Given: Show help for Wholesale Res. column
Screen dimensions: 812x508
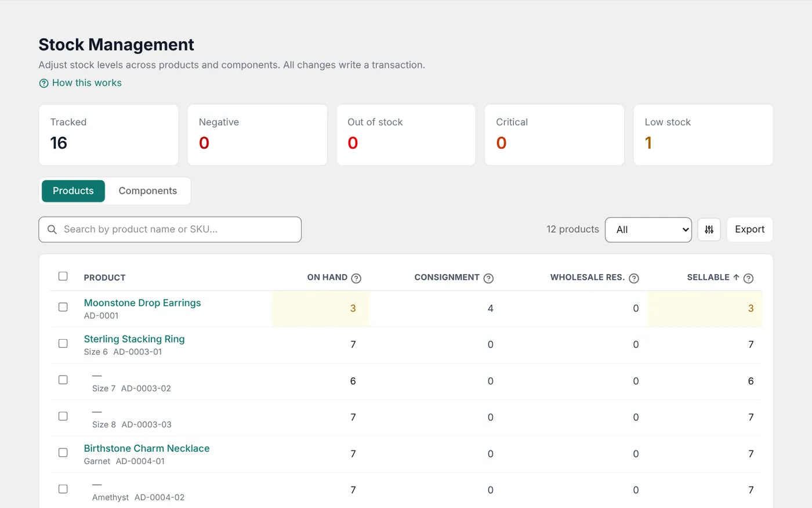Looking at the screenshot, I should point(634,278).
